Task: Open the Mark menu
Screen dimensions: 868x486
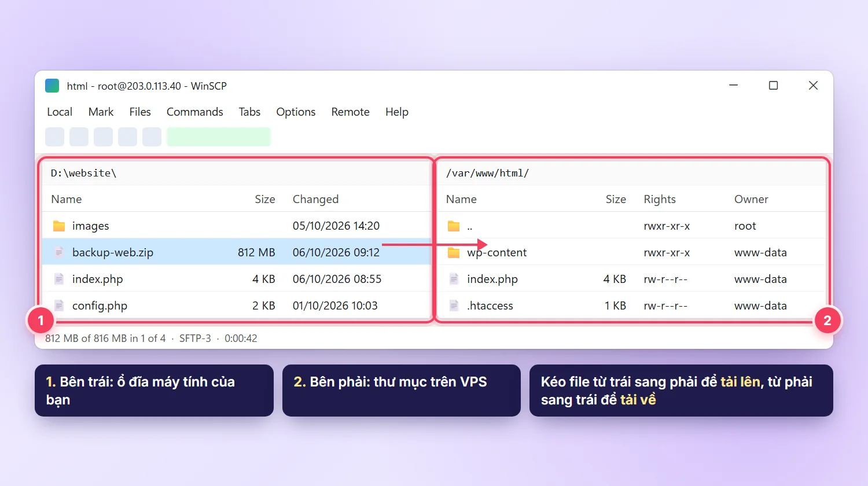Action: coord(101,112)
